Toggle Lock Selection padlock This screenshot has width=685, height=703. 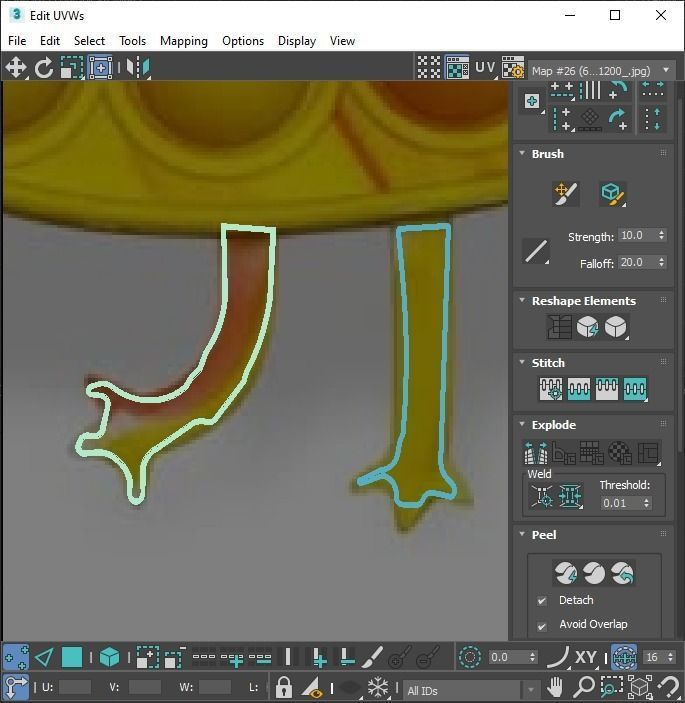[x=283, y=687]
